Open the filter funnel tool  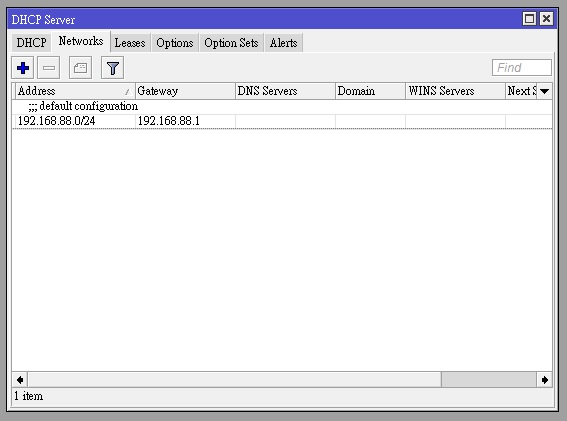click(112, 68)
